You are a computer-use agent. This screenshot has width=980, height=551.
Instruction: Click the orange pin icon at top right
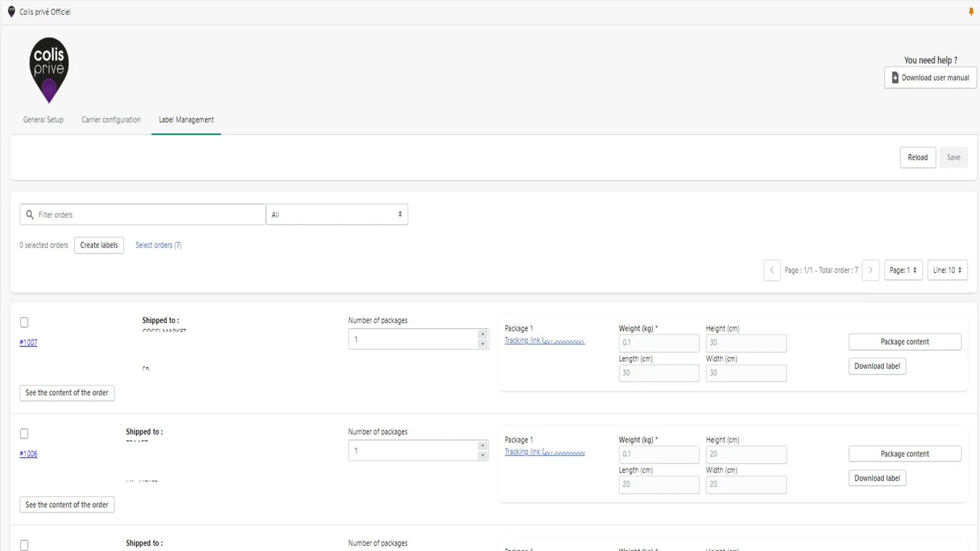click(x=971, y=12)
